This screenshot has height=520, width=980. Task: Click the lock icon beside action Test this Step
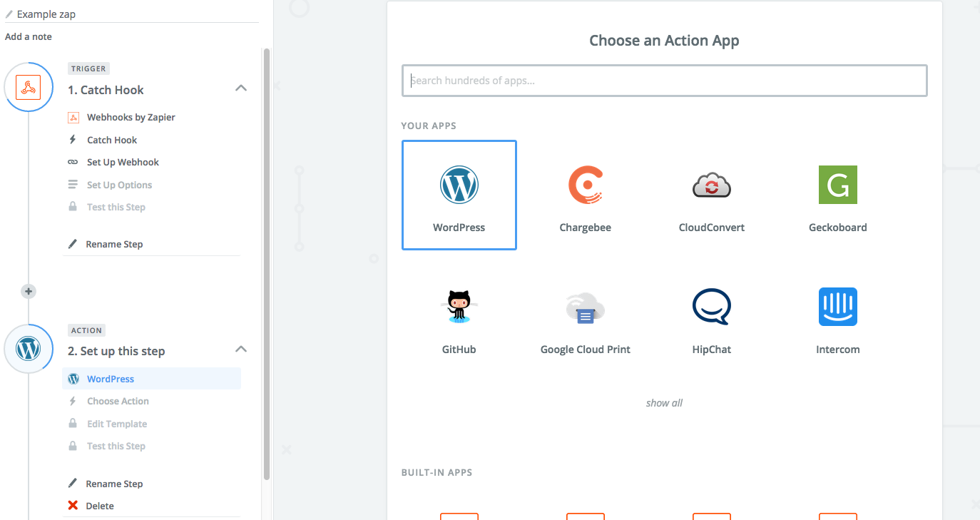73,446
